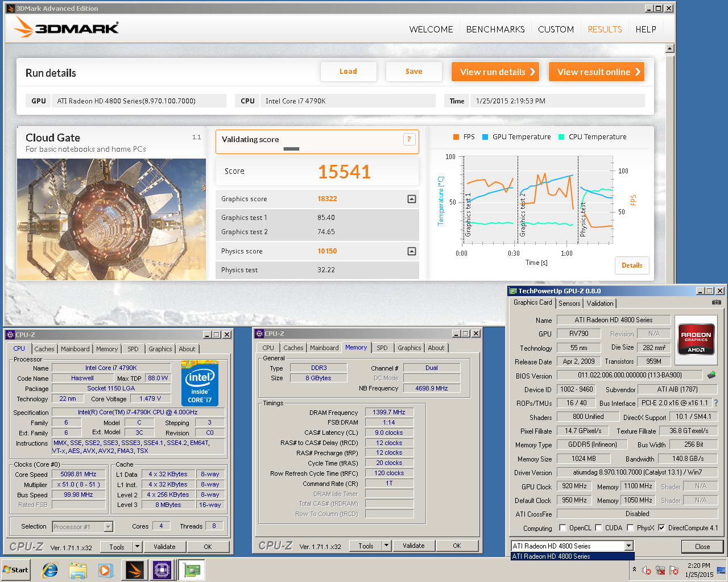Click View run details button
Image resolution: width=728 pixels, height=582 pixels.
coord(495,72)
